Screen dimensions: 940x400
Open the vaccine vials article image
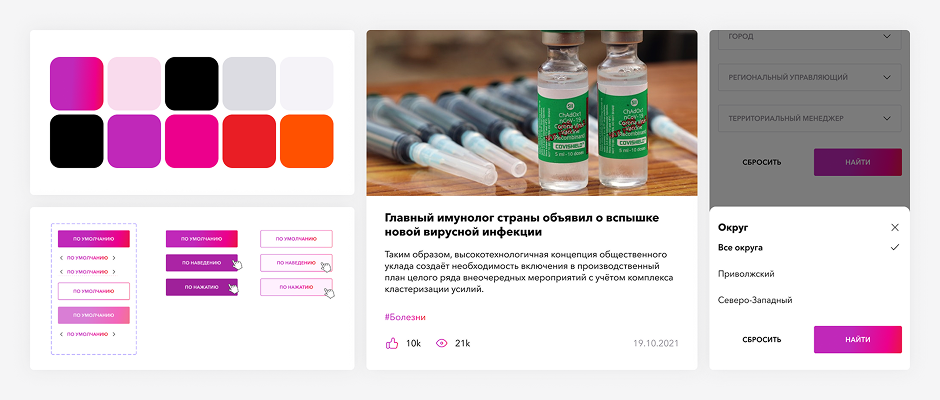[x=532, y=113]
